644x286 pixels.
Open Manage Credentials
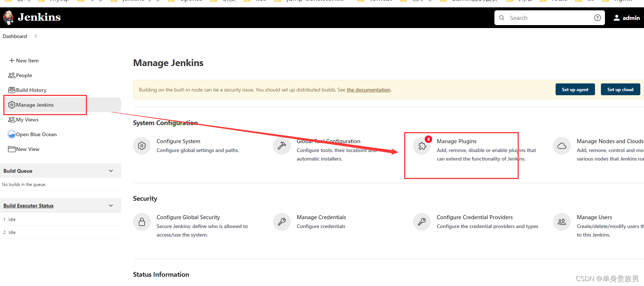pyautogui.click(x=321, y=217)
